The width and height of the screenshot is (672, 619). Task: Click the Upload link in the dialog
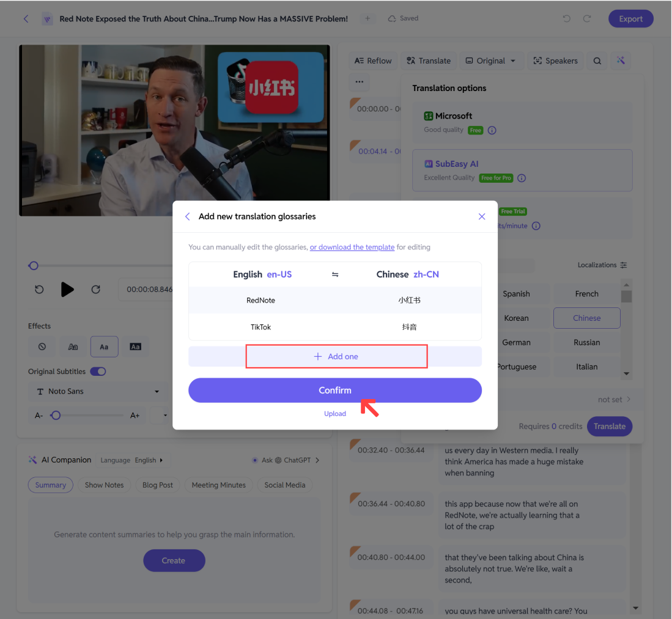tap(335, 414)
